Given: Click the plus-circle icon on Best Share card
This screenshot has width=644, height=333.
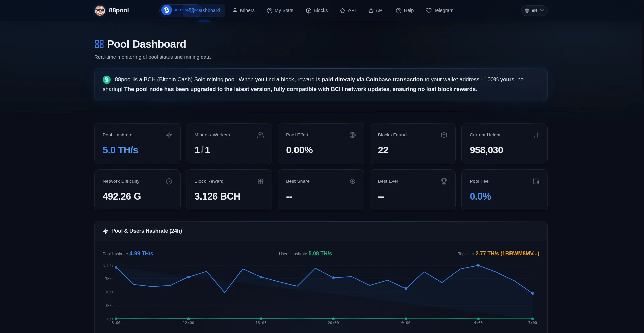Looking at the screenshot, I should click(x=353, y=181).
